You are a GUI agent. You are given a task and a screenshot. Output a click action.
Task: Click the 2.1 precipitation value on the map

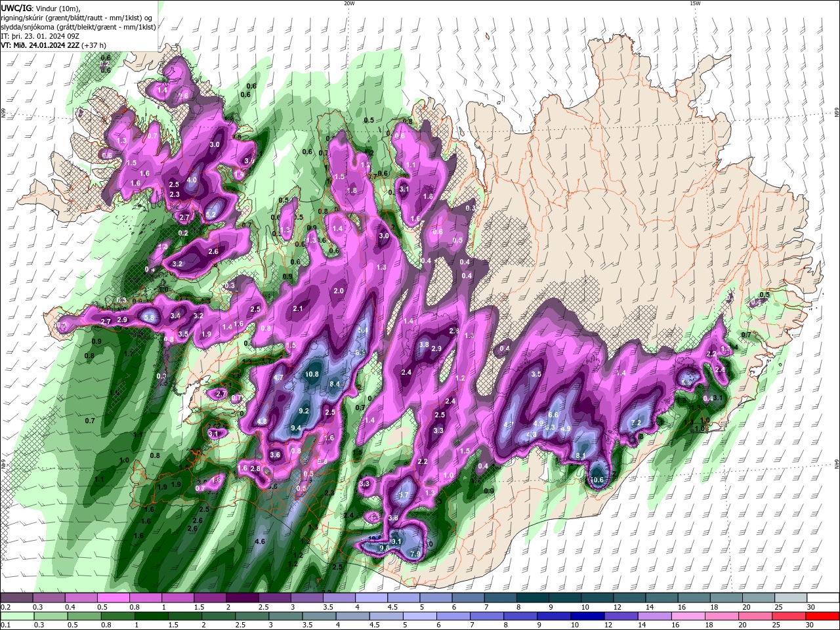pyautogui.click(x=298, y=308)
